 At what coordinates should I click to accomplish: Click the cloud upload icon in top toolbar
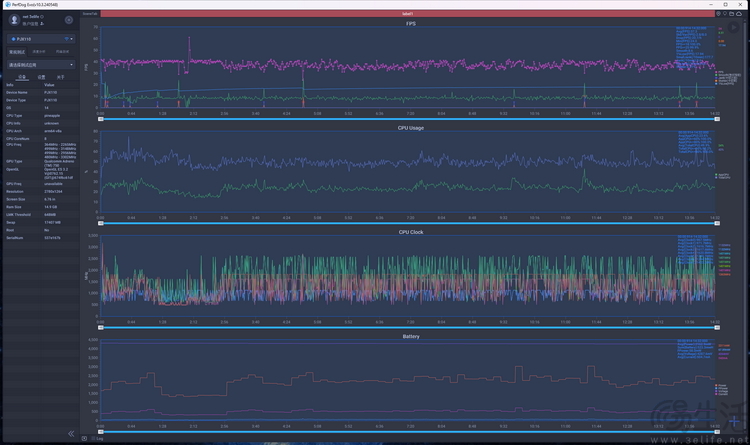[739, 14]
